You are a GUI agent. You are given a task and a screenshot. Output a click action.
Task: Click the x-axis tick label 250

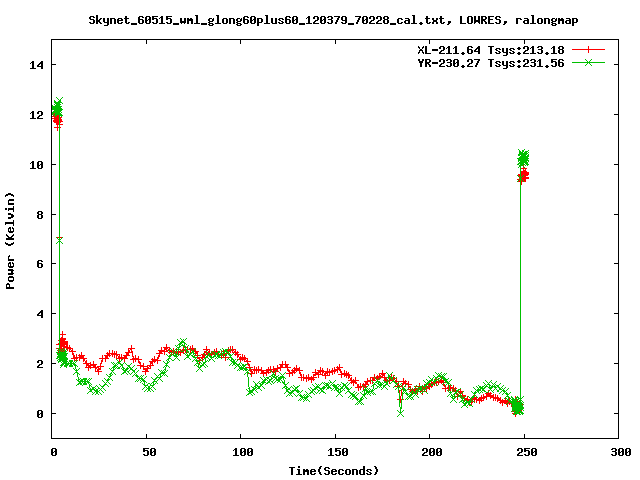(527, 452)
